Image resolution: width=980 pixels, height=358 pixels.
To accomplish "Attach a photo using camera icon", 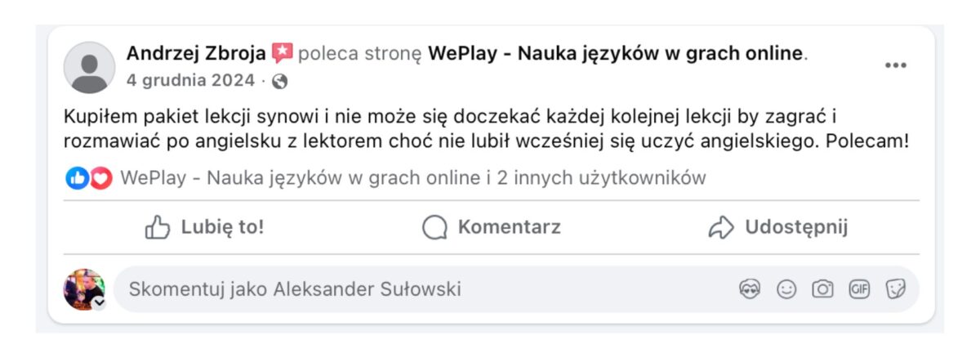I will (822, 289).
